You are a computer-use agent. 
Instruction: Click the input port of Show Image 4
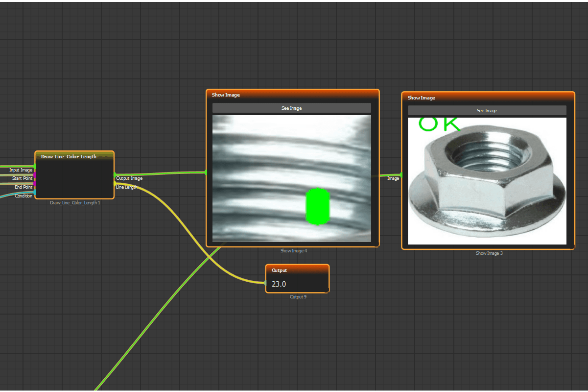206,172
